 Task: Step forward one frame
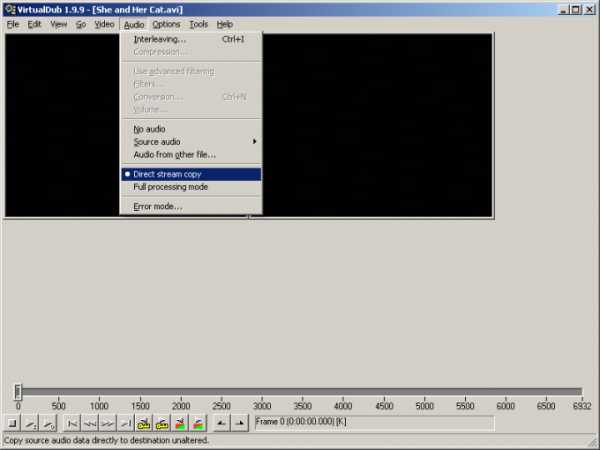point(108,424)
